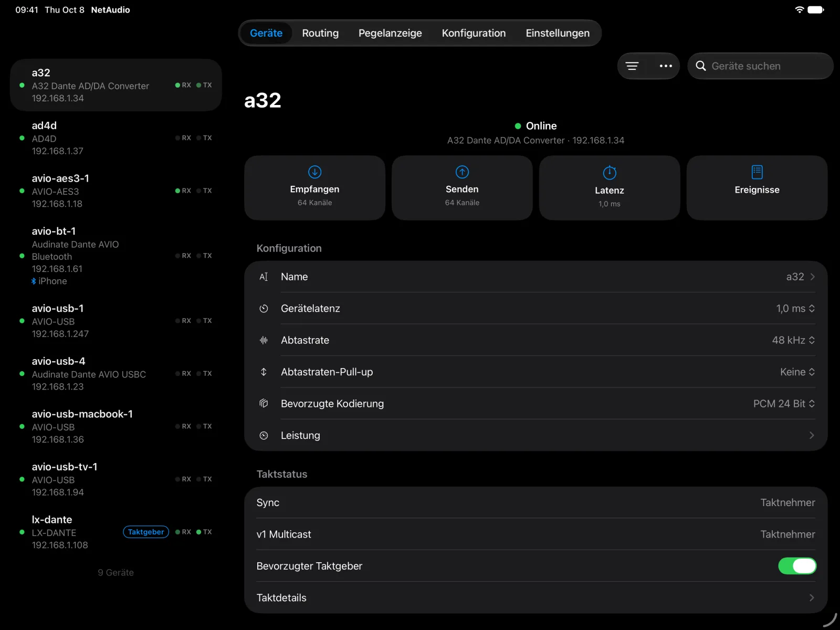
Task: Click the v1 Multicast row
Action: click(535, 534)
